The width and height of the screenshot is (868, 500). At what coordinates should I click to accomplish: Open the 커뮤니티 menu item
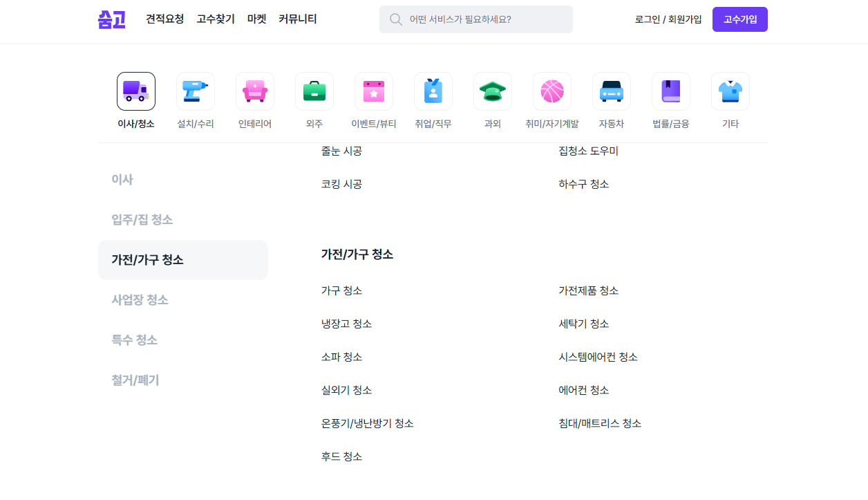point(296,19)
